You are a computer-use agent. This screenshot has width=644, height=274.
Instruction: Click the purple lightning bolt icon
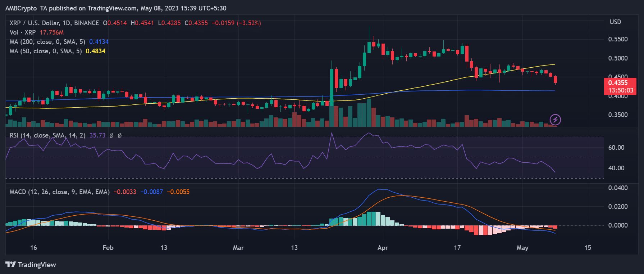[x=555, y=120]
